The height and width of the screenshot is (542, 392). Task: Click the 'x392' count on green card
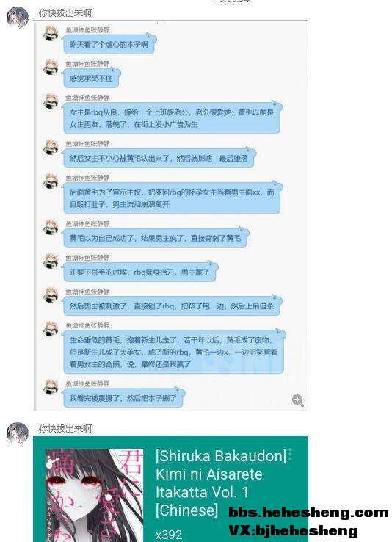[169, 535]
